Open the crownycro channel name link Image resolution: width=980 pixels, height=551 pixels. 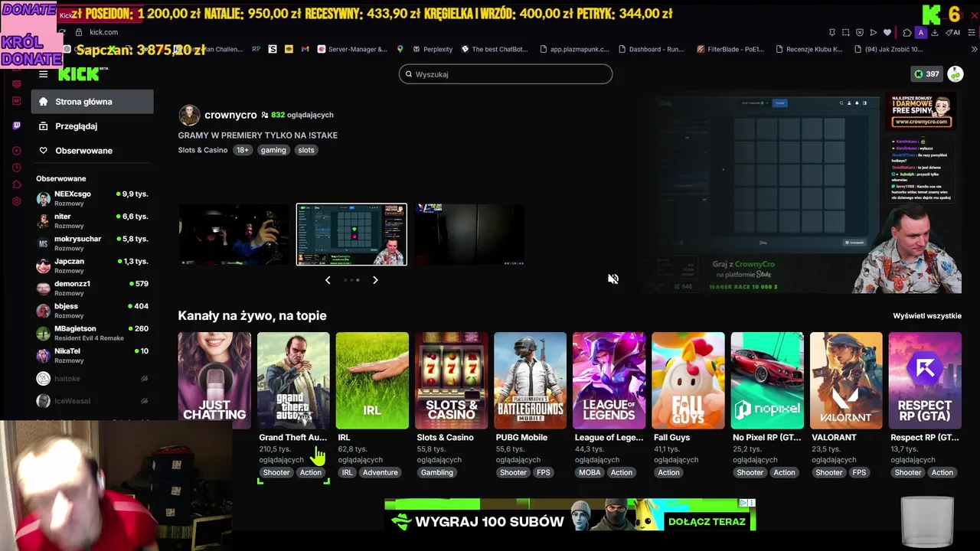[x=230, y=115]
